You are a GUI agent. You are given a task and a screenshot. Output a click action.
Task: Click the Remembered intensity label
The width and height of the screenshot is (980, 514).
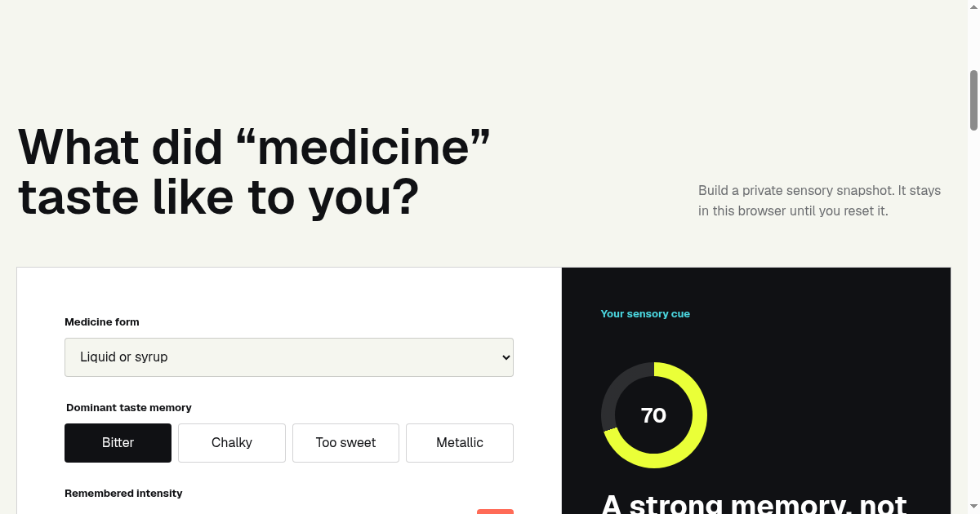[x=123, y=494]
